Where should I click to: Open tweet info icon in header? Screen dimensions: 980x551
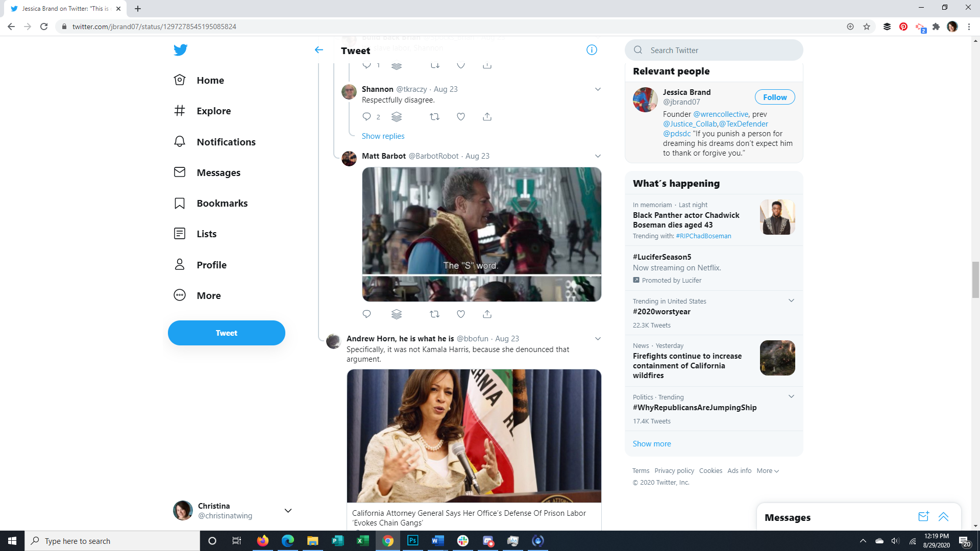point(592,50)
